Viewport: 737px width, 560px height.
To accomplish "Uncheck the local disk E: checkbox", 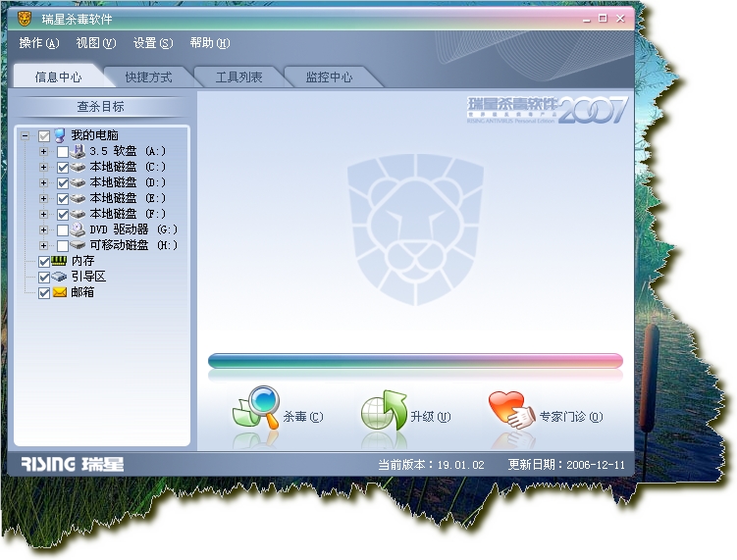I will coord(63,199).
